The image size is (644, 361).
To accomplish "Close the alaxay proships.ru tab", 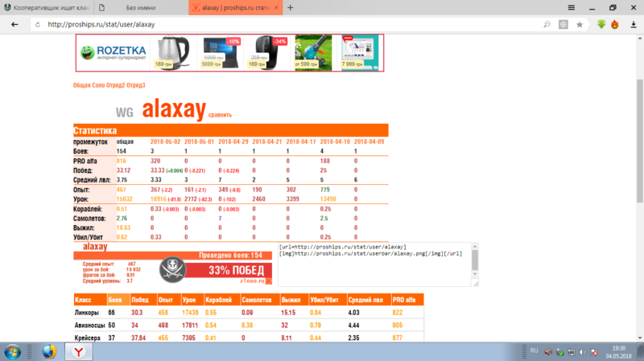I will coord(276,7).
